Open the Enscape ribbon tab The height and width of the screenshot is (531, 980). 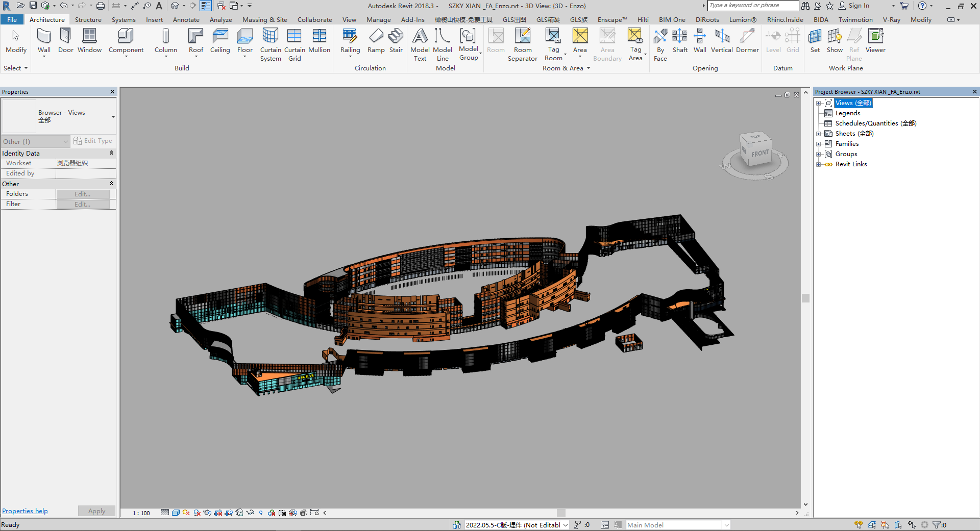[612, 20]
